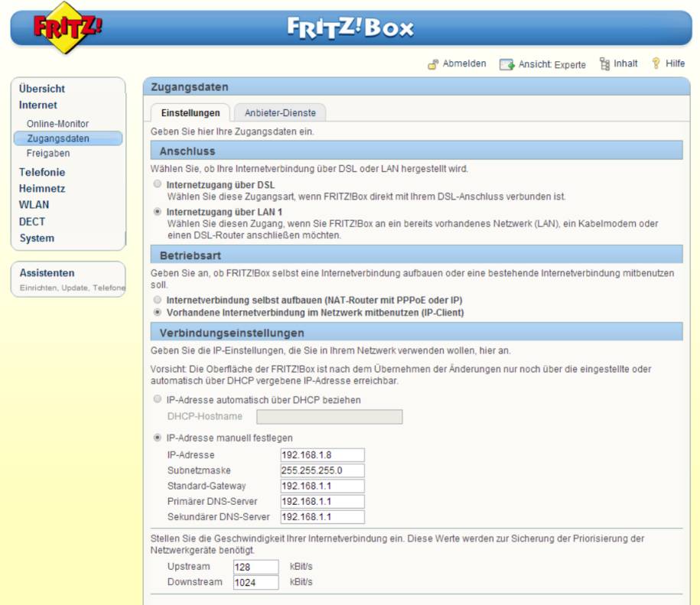
Task: Choose Internetverbindung selbst aufbauen option
Action: pos(157,300)
